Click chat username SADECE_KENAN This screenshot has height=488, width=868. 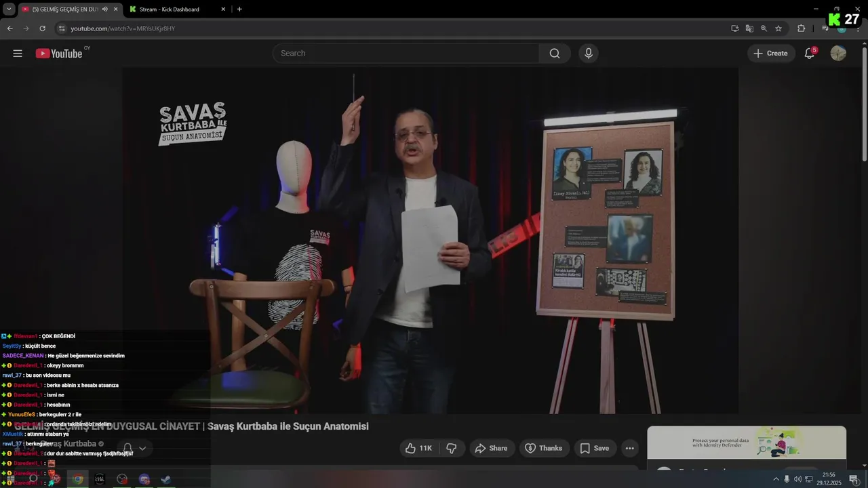point(23,355)
